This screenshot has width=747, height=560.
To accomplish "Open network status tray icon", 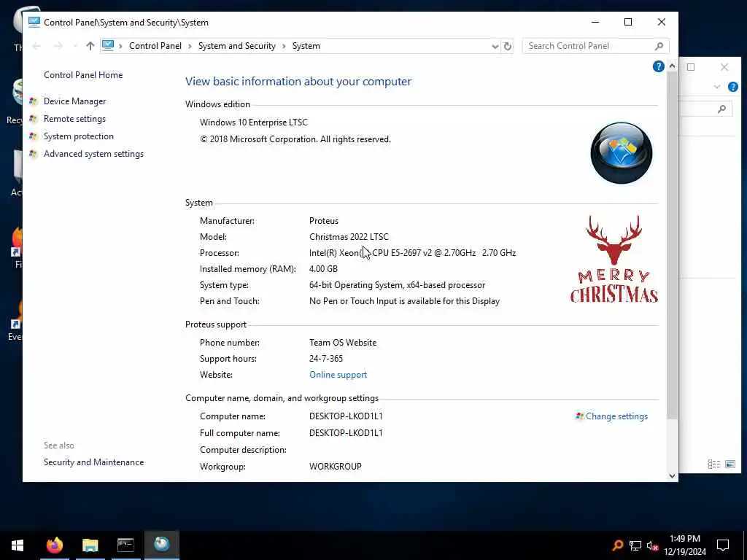I will pos(635,545).
